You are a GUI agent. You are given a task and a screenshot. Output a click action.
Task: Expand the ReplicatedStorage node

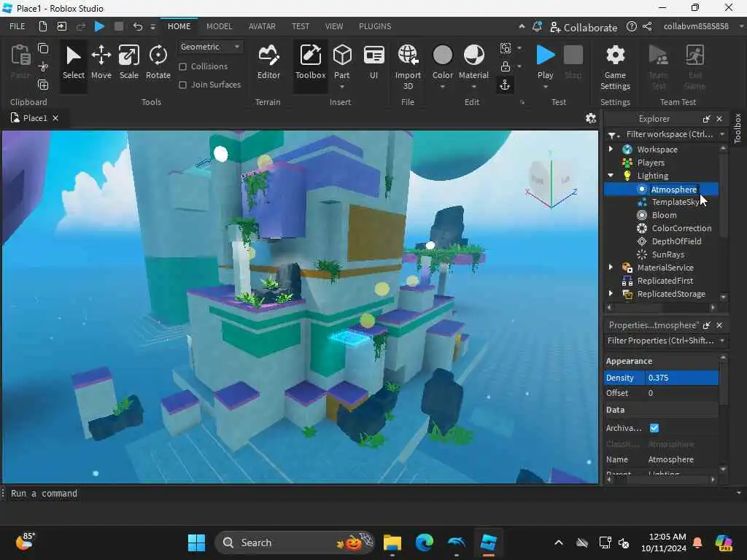611,294
